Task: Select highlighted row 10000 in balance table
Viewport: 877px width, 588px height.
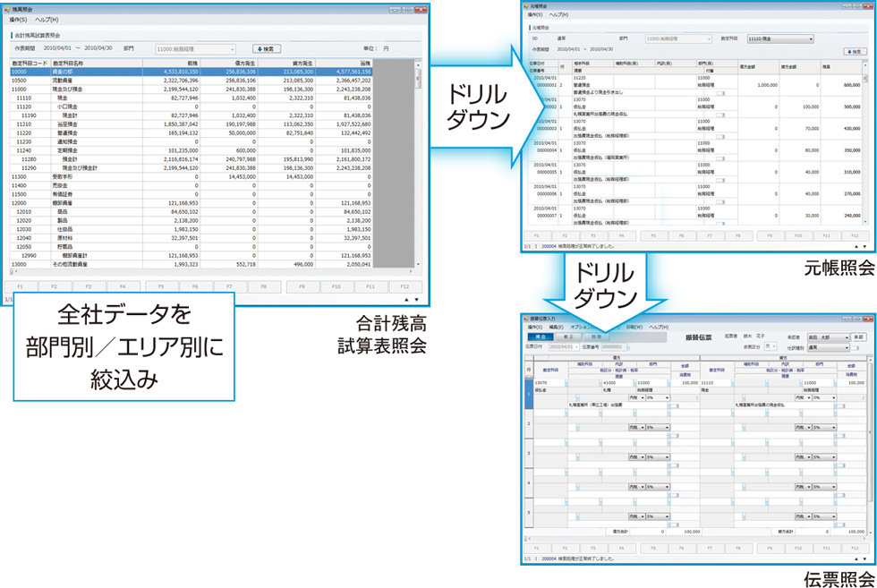Action: tap(192, 72)
